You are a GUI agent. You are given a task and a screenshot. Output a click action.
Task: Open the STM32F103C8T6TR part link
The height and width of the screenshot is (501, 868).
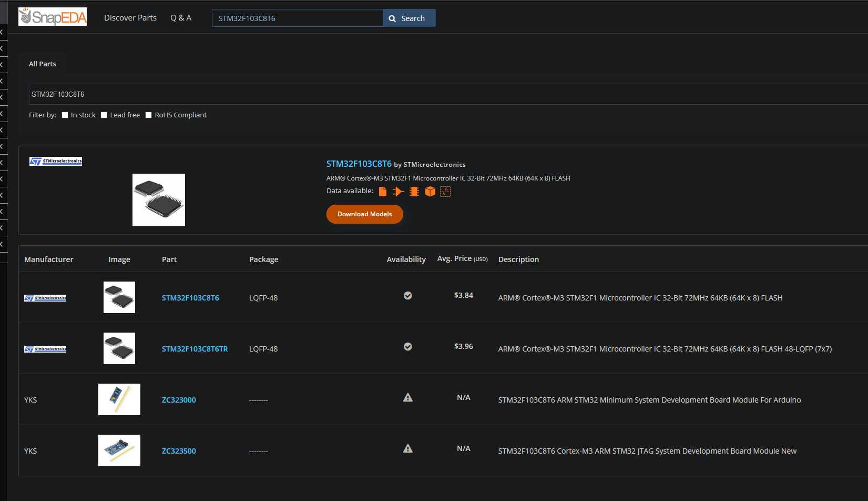pyautogui.click(x=195, y=349)
